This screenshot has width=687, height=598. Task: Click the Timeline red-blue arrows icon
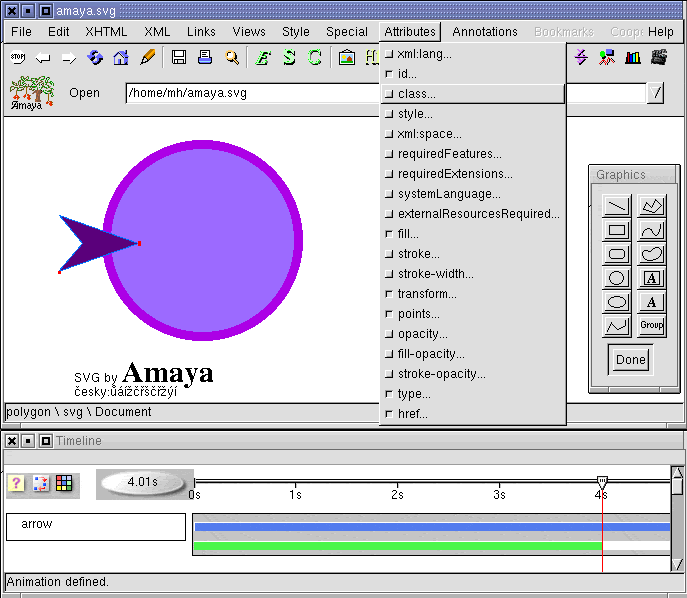(x=40, y=483)
